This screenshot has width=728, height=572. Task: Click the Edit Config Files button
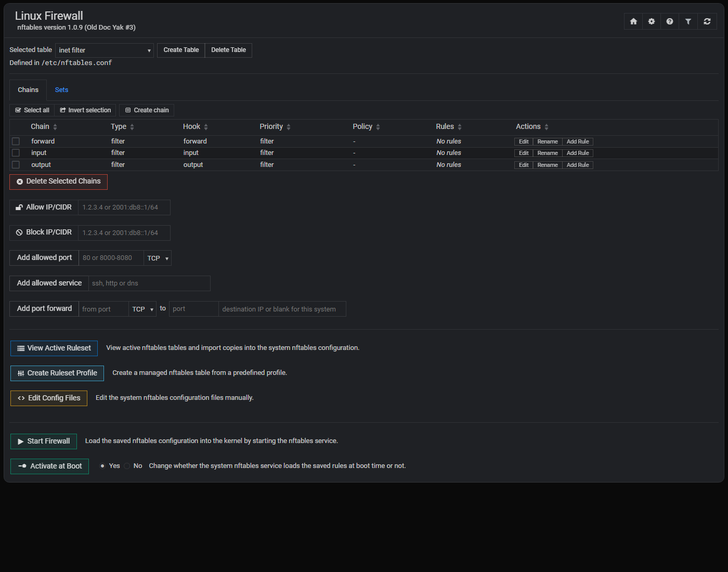tap(49, 398)
